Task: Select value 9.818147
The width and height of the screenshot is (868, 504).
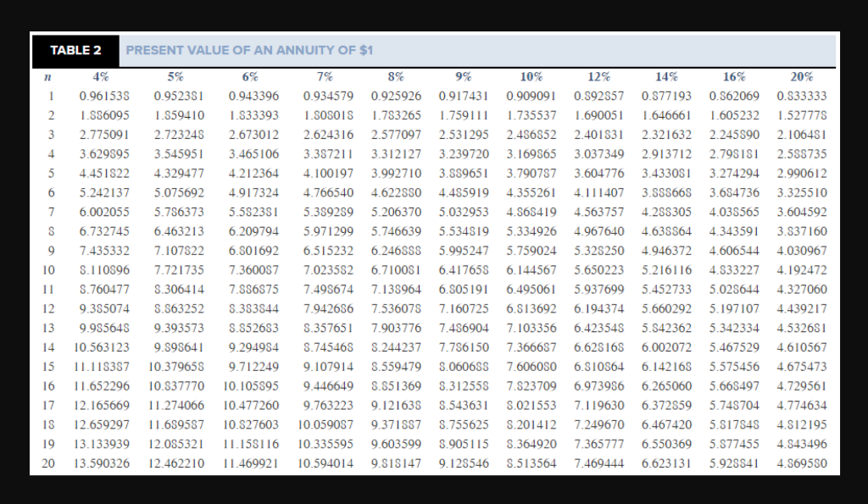Action: pos(397,463)
